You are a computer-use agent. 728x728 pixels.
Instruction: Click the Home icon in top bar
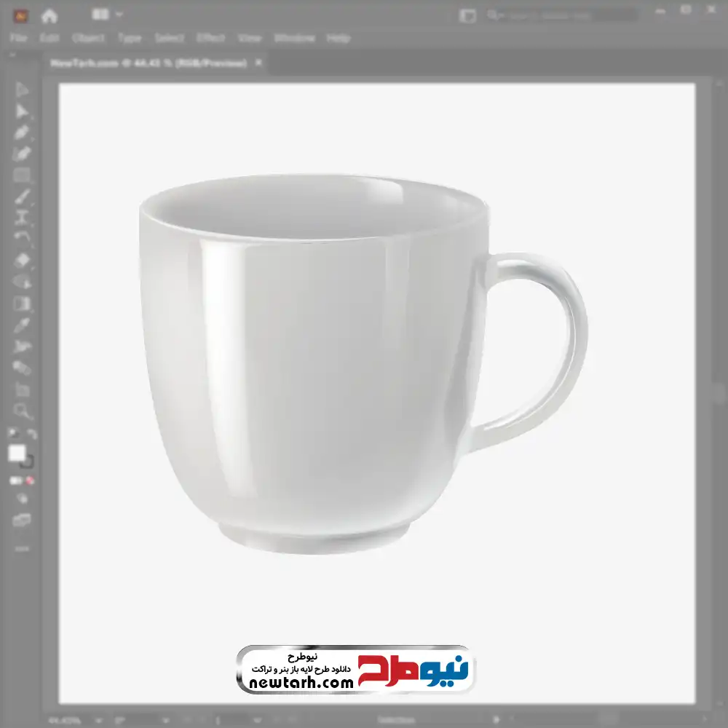coord(49,15)
